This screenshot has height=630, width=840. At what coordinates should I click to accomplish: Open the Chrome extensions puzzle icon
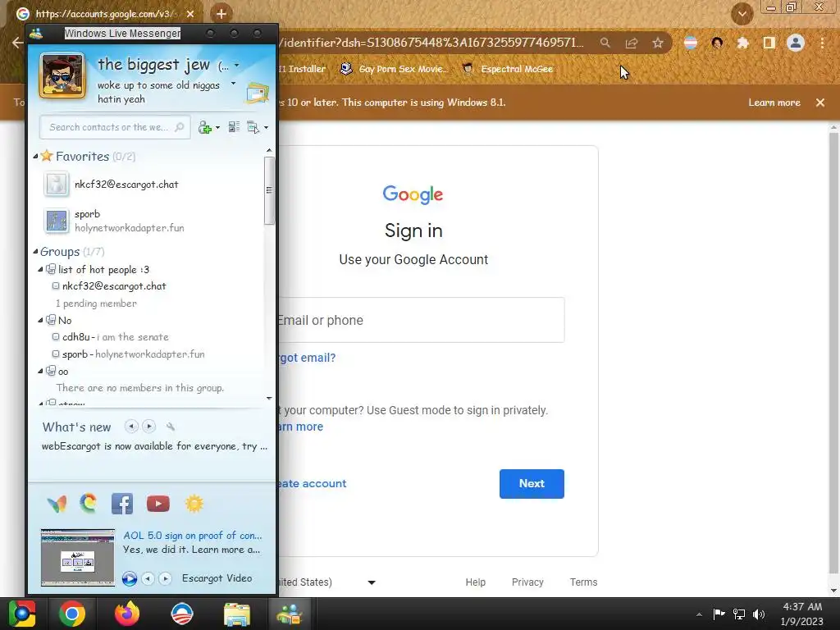(x=742, y=43)
